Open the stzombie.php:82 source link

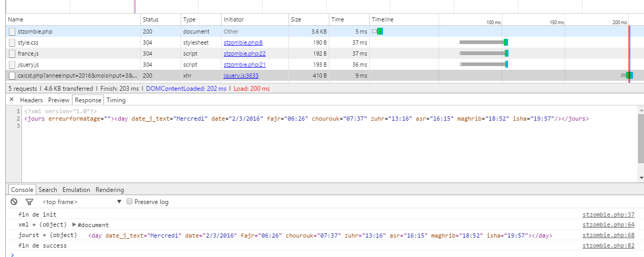[x=609, y=245]
